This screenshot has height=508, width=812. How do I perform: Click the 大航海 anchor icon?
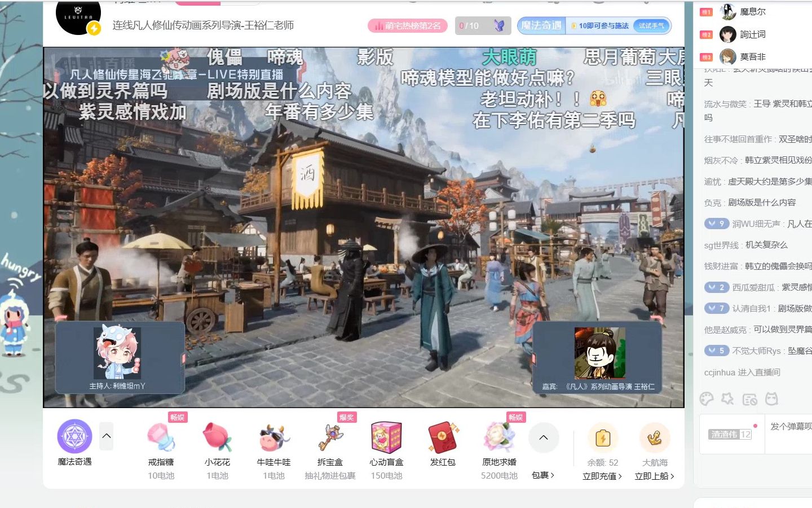pos(655,438)
